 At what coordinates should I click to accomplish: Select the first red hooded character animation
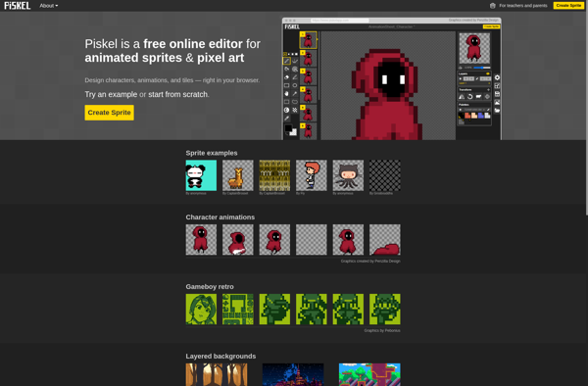click(x=201, y=240)
